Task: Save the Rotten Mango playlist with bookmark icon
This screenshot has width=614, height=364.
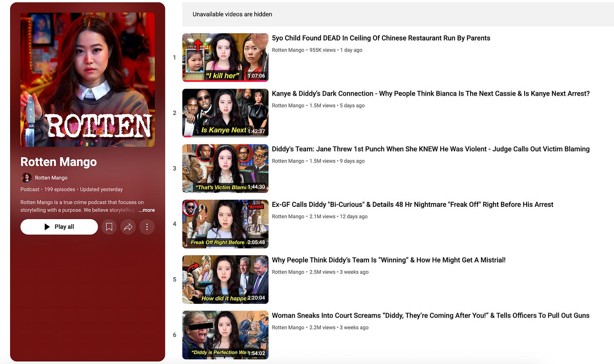Action: pyautogui.click(x=109, y=227)
